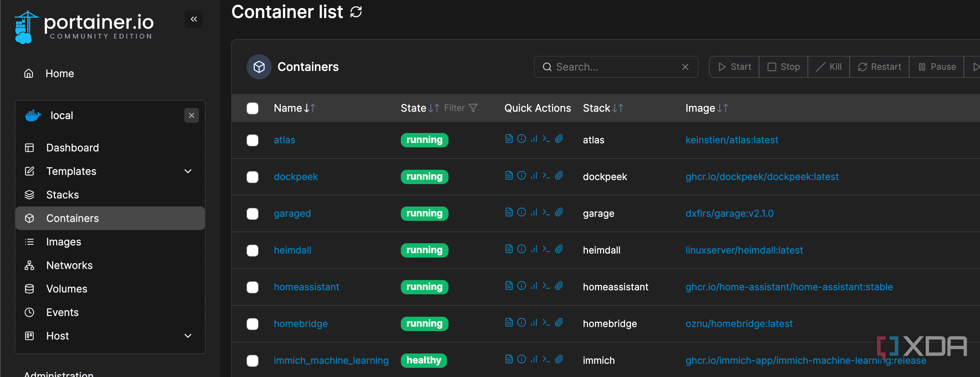
Task: Check the homebridge container checkbox
Action: coord(252,324)
